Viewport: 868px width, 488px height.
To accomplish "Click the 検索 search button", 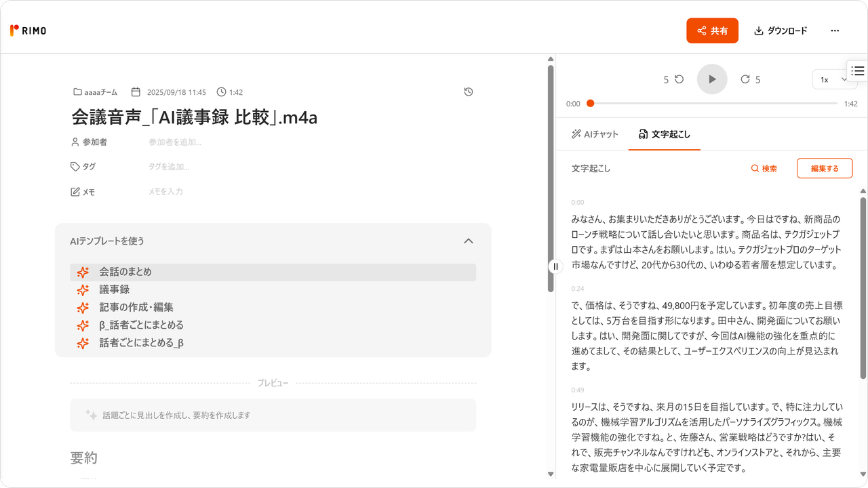I will pyautogui.click(x=764, y=169).
